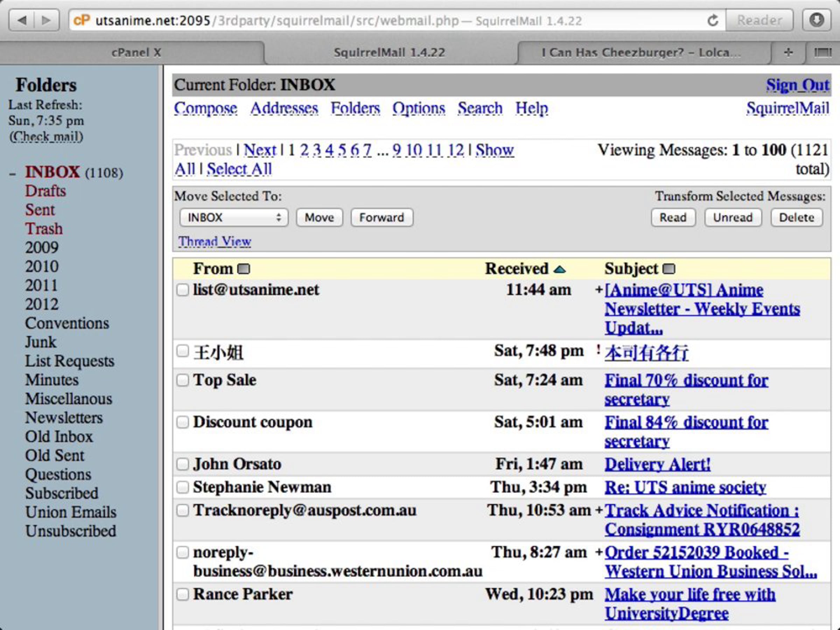Open the Move Selected To folder dropdown

coord(233,218)
